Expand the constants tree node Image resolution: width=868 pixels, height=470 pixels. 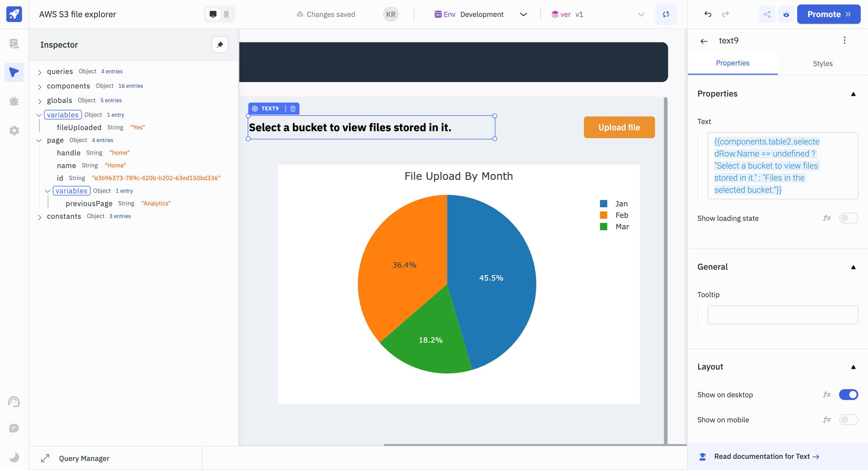click(x=40, y=217)
